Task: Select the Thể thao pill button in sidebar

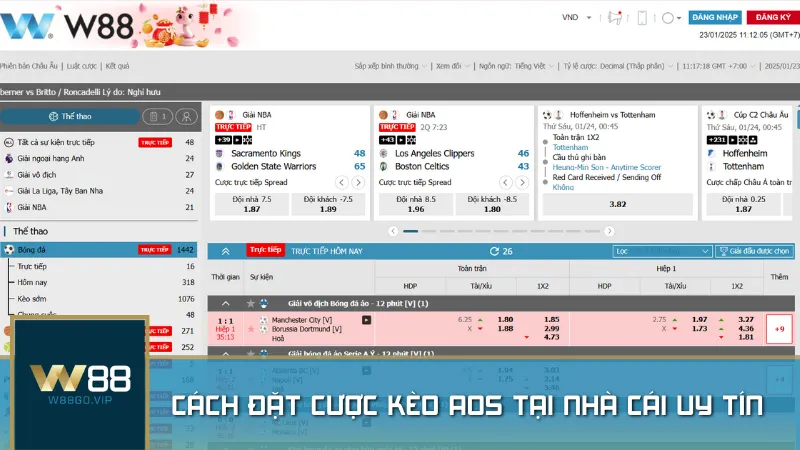Action: pos(68,116)
